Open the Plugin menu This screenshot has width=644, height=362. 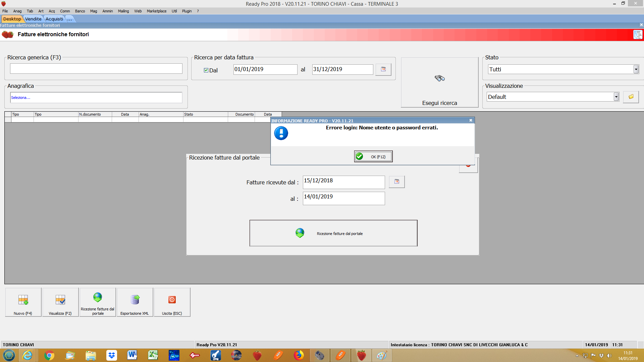coord(187,11)
